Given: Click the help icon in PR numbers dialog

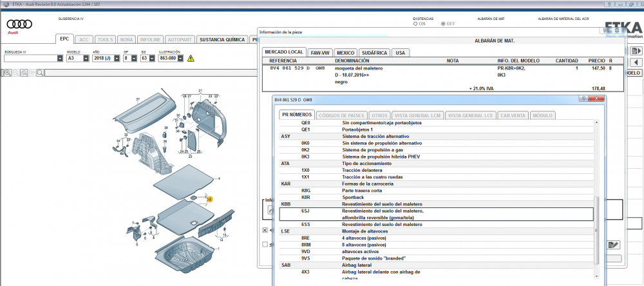Looking at the screenshot, I should (583, 99).
